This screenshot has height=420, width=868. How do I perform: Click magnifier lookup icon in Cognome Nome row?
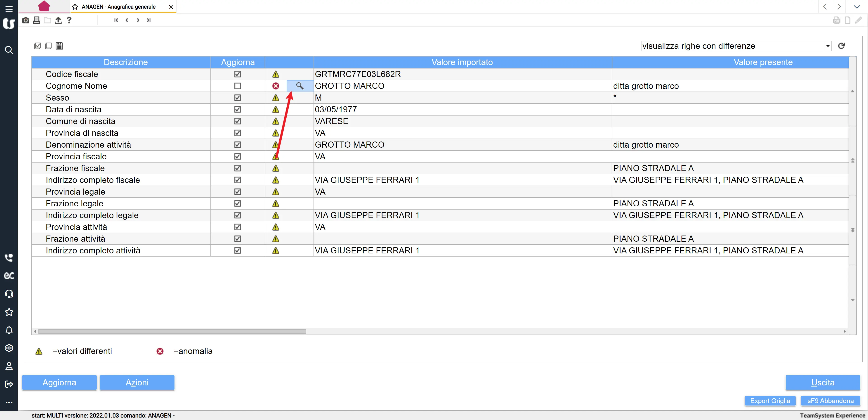click(300, 86)
